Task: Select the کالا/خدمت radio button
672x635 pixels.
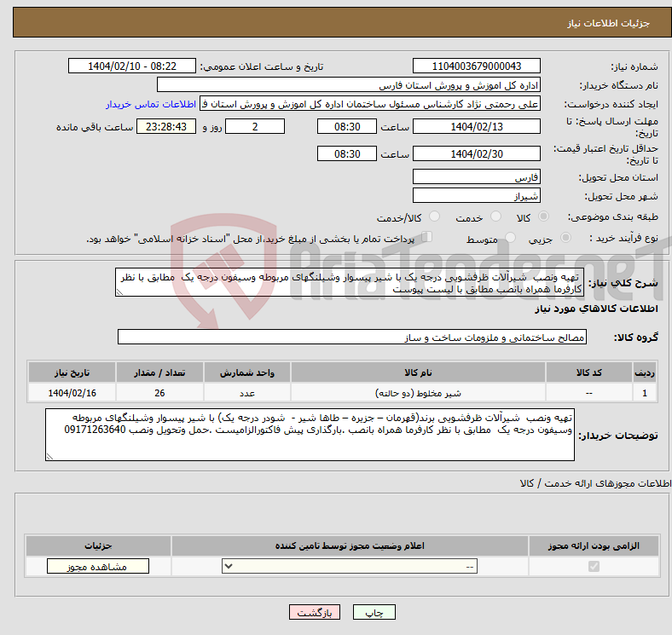Action: click(435, 216)
